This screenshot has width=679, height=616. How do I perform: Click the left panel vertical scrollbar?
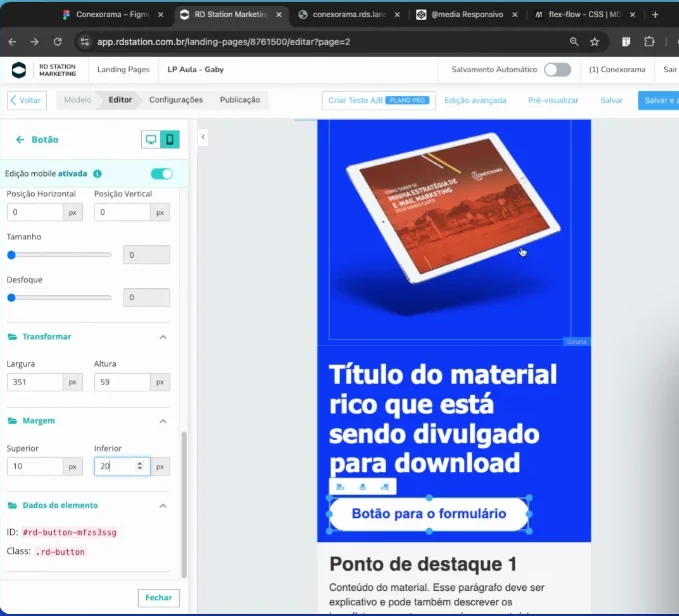coord(184,504)
